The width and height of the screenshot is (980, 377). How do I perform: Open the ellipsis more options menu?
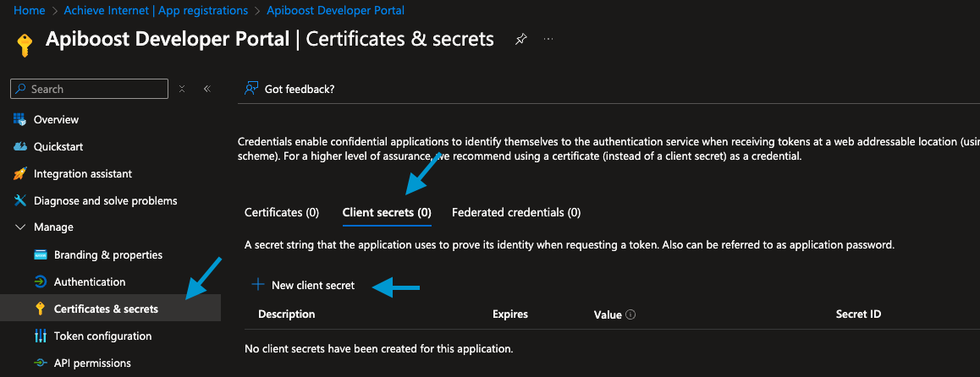tap(548, 39)
